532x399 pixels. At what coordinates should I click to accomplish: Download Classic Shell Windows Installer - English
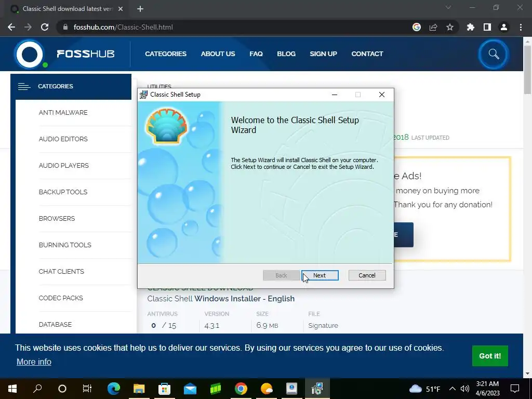(x=221, y=299)
